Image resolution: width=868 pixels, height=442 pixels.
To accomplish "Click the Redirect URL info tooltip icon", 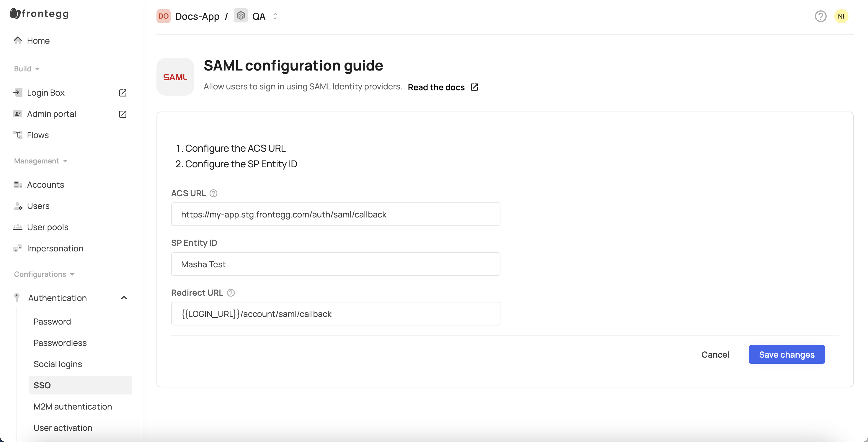I will (x=231, y=292).
